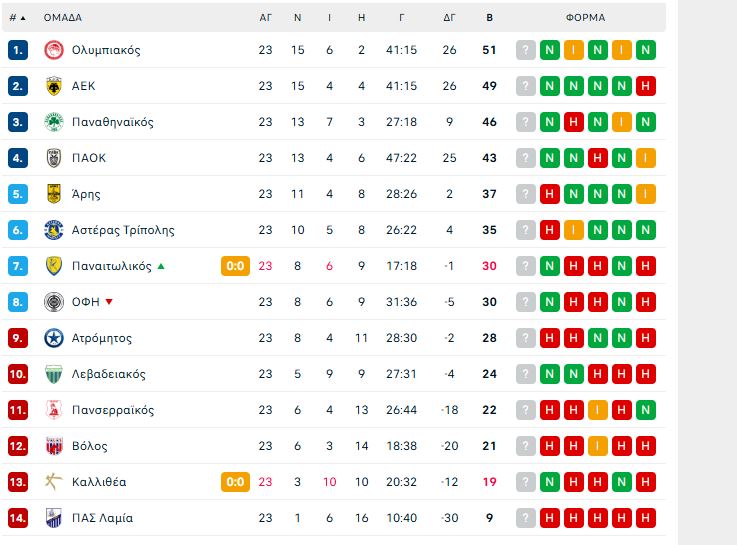Click the Άρης team crest

click(54, 194)
